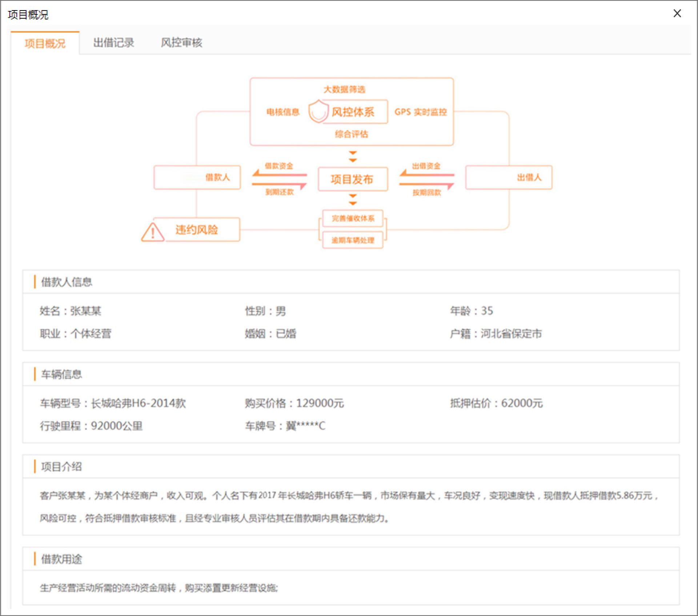The height and width of the screenshot is (616, 698).
Task: Click the 到期还款 right arrow icon
Action: pyautogui.click(x=279, y=185)
